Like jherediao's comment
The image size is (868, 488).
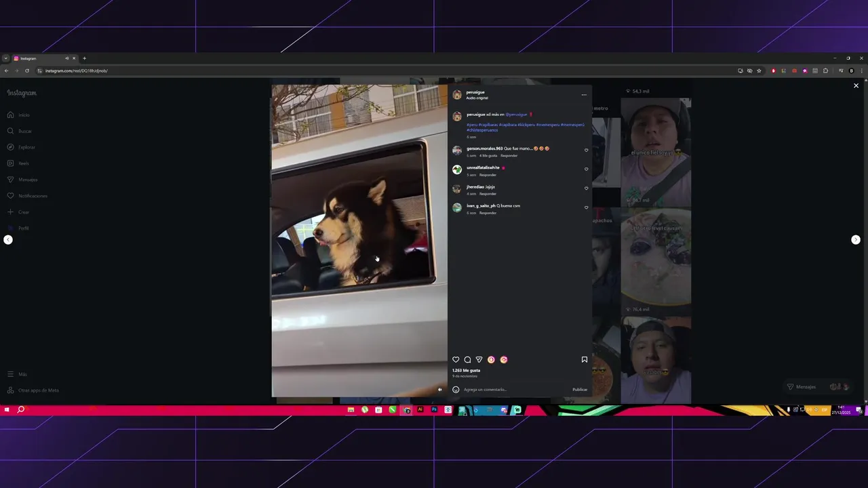[x=586, y=188]
